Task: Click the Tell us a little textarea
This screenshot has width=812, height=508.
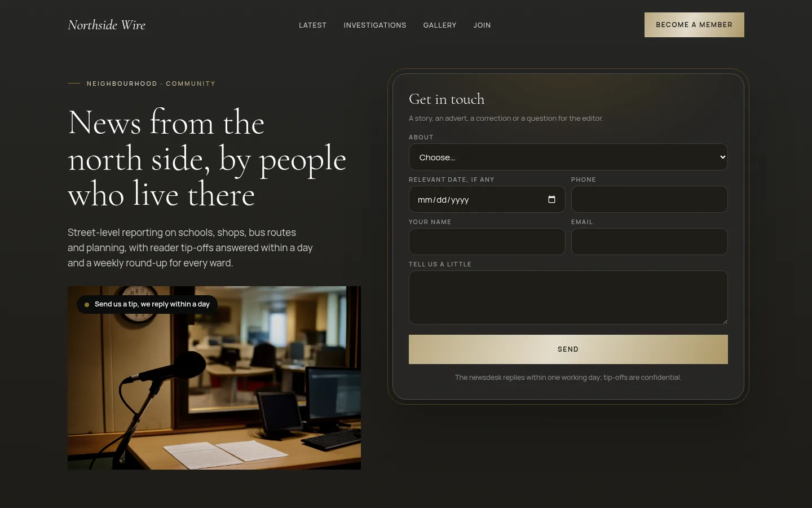Action: [x=568, y=297]
